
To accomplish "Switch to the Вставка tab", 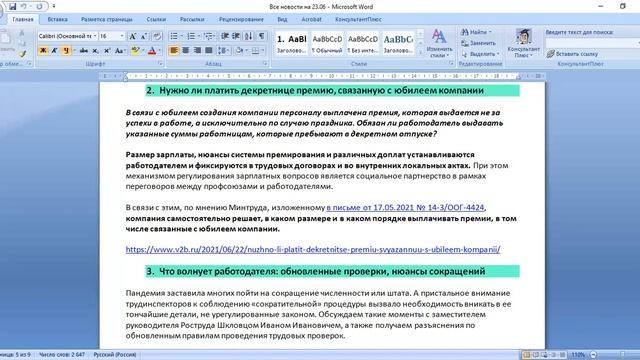I will click(58, 19).
